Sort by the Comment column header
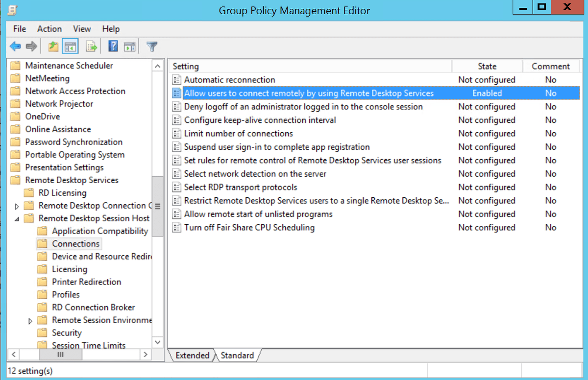Image resolution: width=588 pixels, height=380 pixels. (551, 67)
